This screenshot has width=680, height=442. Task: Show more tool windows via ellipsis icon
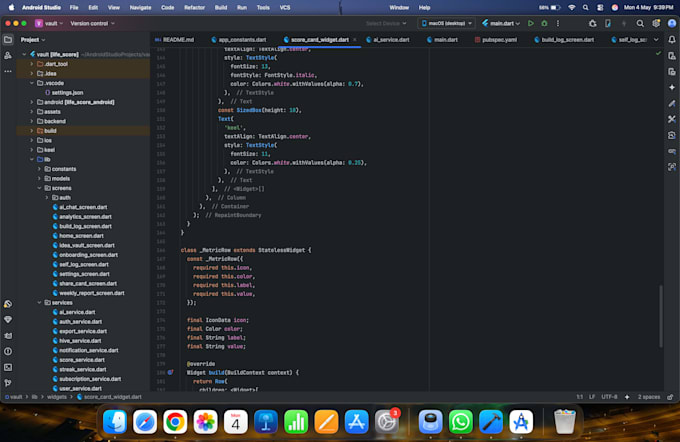coord(8,71)
